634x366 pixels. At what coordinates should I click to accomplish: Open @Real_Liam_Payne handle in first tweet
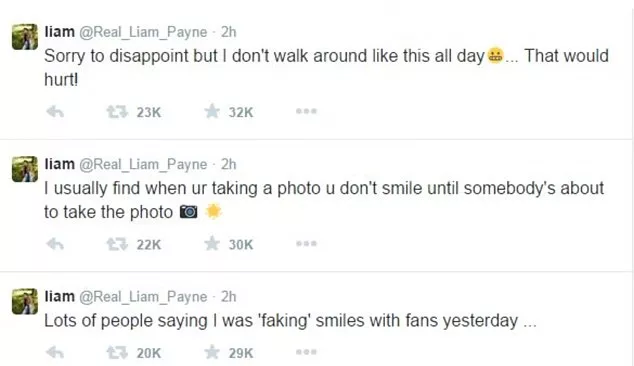[143, 32]
